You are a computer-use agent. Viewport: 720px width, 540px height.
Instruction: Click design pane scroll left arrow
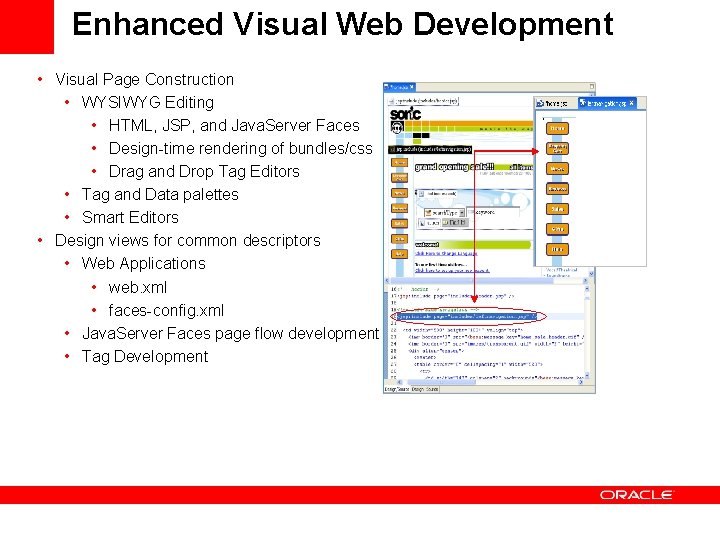tap(387, 281)
